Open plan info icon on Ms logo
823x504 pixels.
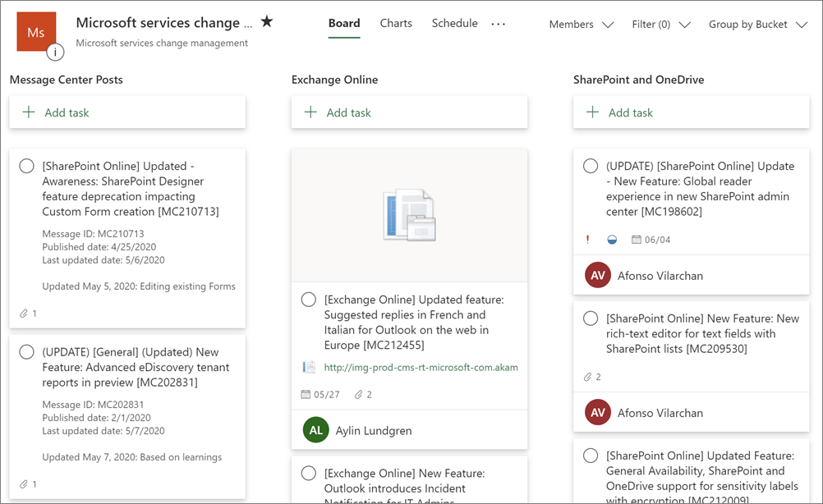pyautogui.click(x=55, y=53)
